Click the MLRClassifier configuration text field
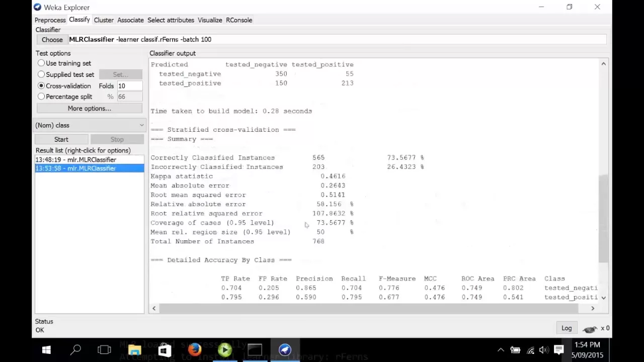 coord(337,40)
